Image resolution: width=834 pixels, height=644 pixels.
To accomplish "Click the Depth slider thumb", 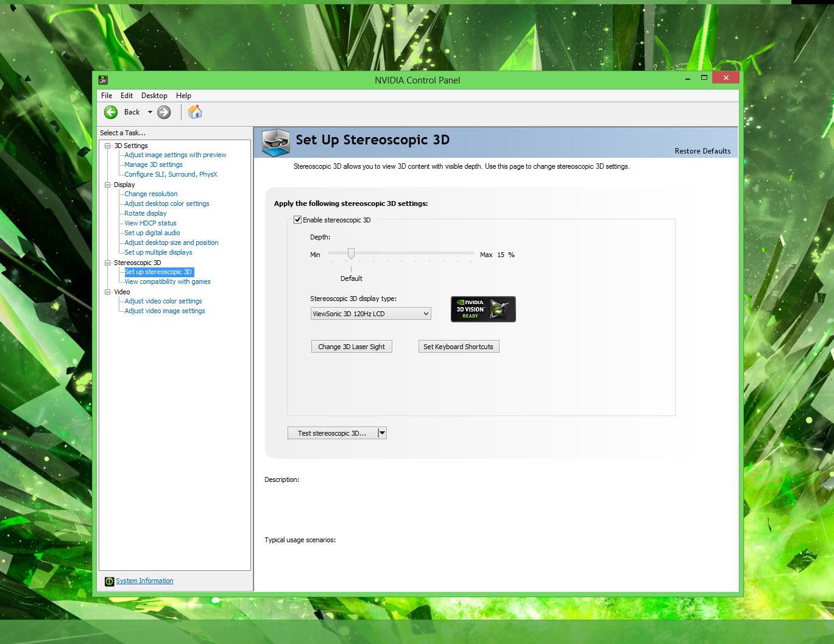I will (351, 253).
